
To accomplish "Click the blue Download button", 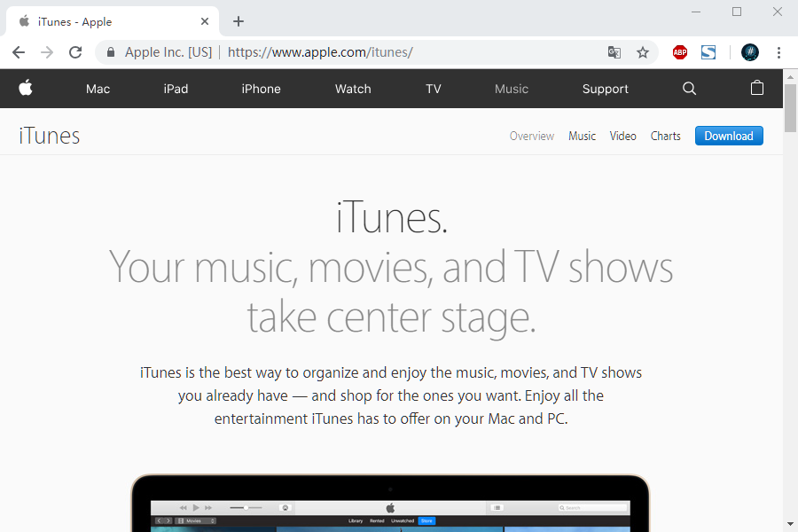I will click(x=729, y=136).
